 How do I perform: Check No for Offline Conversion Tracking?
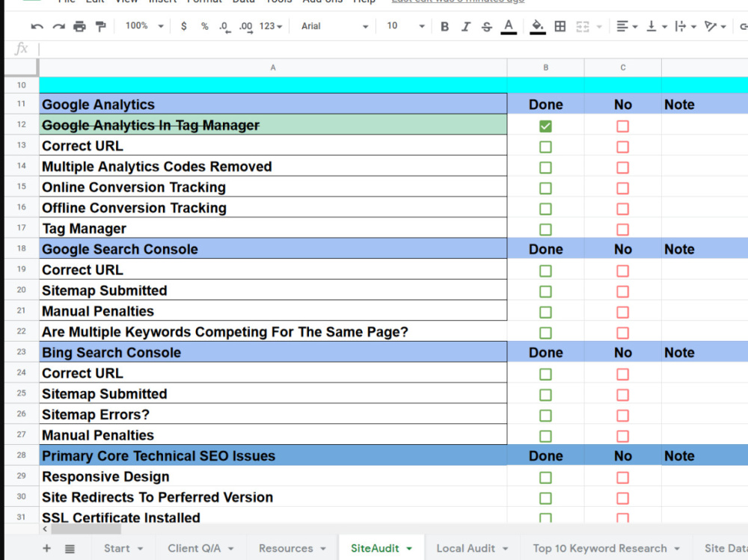point(622,209)
